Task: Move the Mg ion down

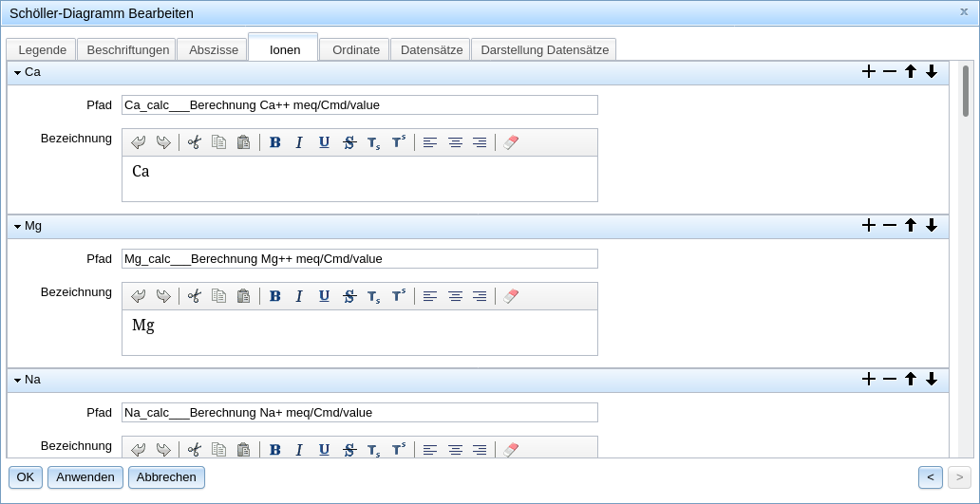Action: (x=932, y=226)
